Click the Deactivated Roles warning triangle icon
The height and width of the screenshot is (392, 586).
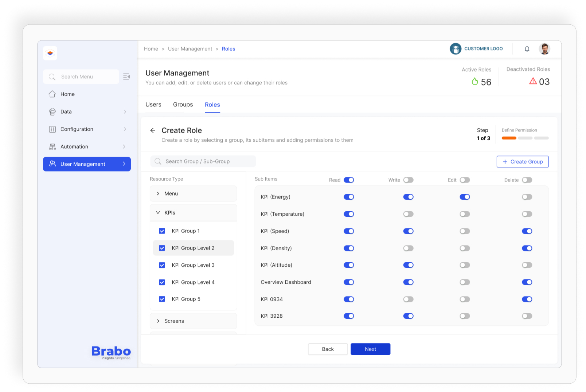[x=533, y=81]
